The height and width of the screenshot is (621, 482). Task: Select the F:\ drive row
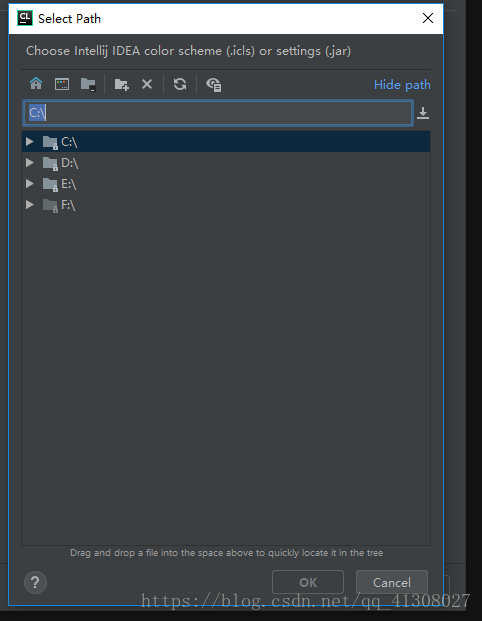click(x=226, y=204)
